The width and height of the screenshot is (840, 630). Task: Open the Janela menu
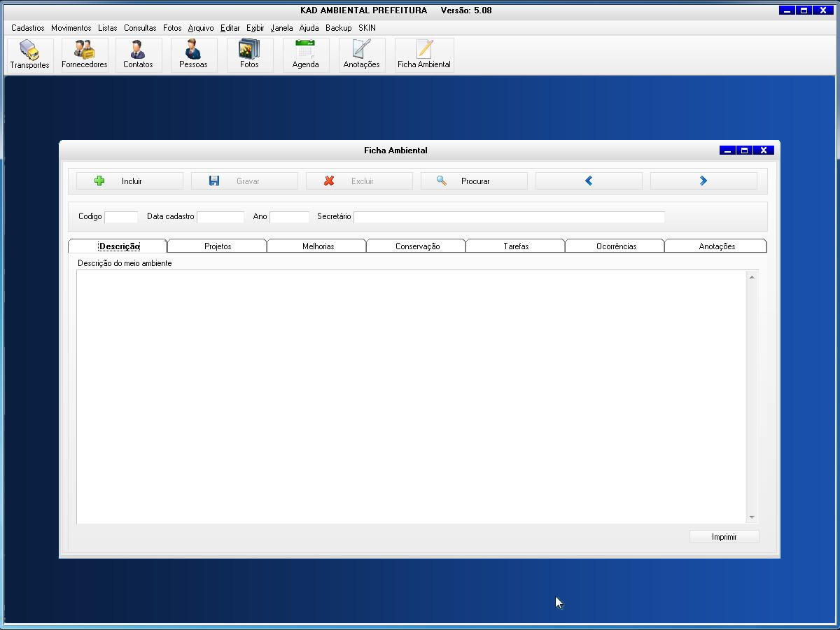(282, 28)
